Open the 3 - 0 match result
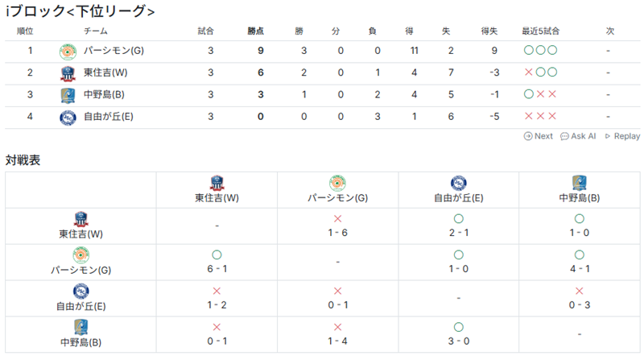This screenshot has height=360, width=644. (458, 341)
